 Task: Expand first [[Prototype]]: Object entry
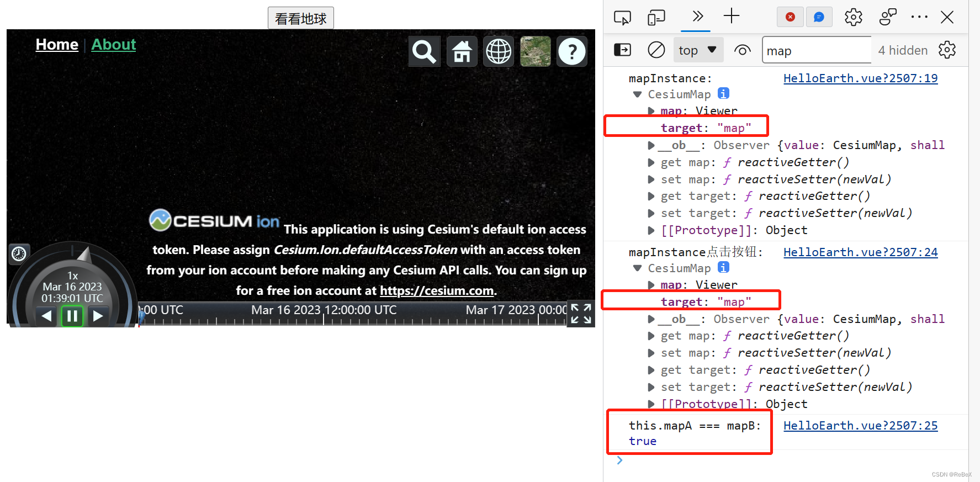click(651, 230)
